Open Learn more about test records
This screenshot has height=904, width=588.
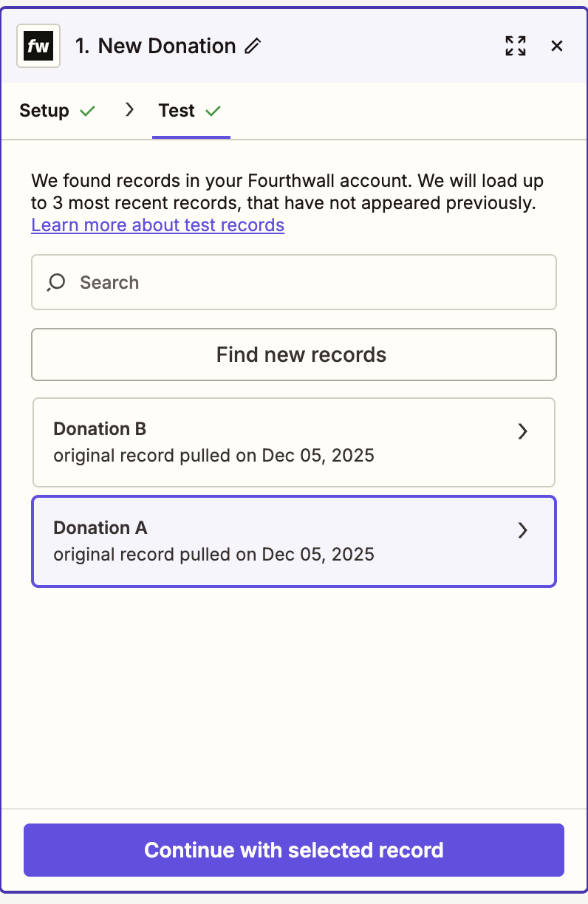(157, 225)
